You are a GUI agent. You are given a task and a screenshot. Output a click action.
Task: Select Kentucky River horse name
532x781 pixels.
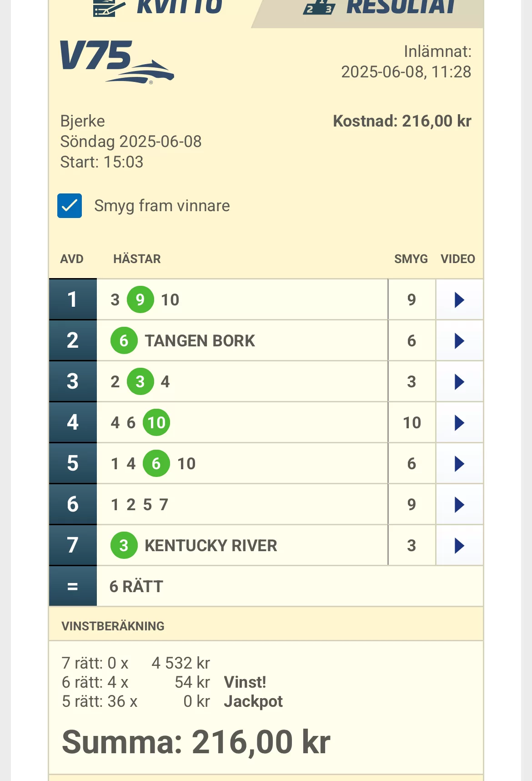click(211, 546)
